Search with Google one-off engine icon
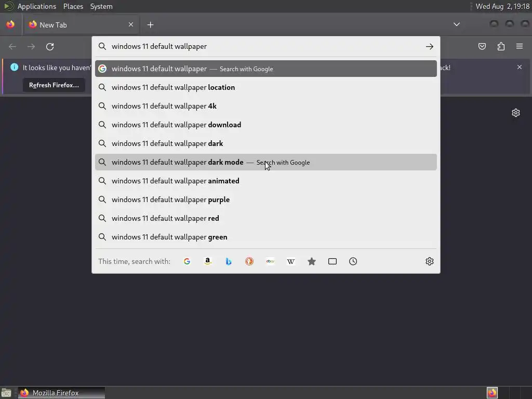Screen dimensions: 532x399 coord(187,261)
